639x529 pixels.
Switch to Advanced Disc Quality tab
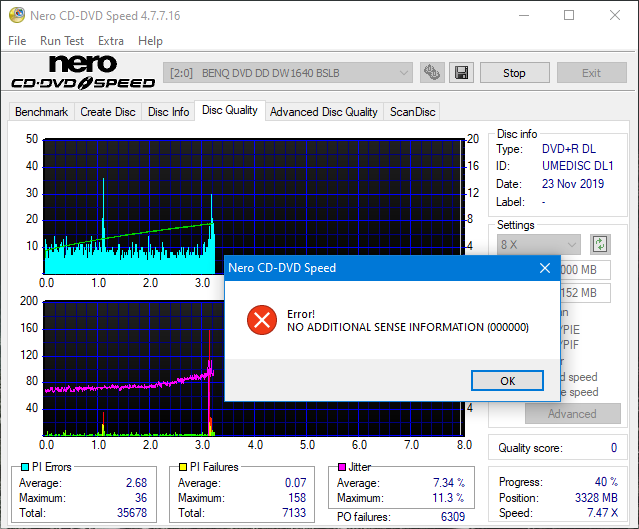click(324, 112)
